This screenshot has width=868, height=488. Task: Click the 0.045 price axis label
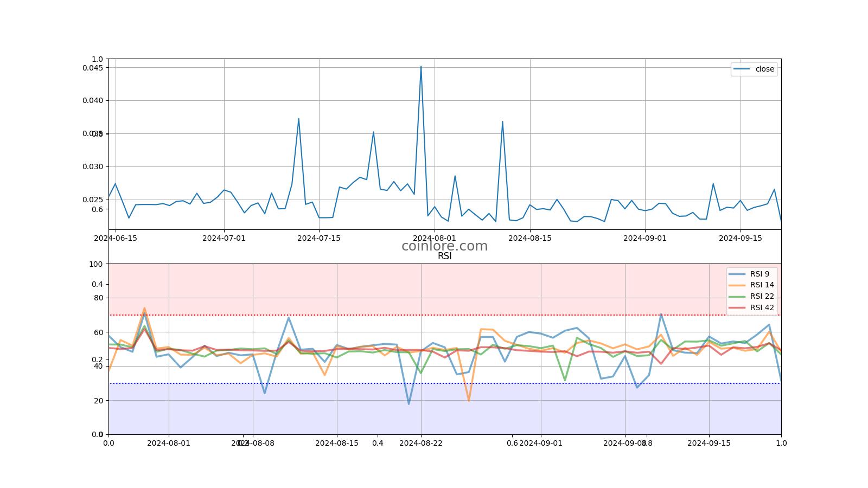92,68
